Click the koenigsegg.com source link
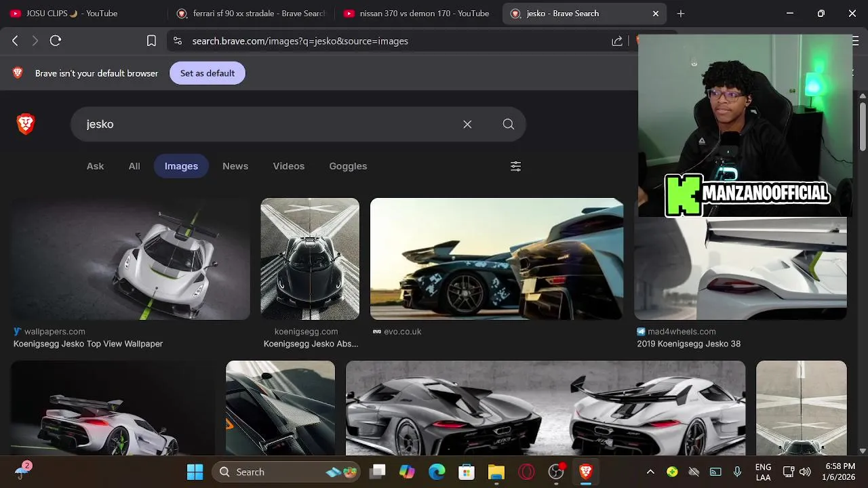The height and width of the screenshot is (488, 868). (306, 331)
